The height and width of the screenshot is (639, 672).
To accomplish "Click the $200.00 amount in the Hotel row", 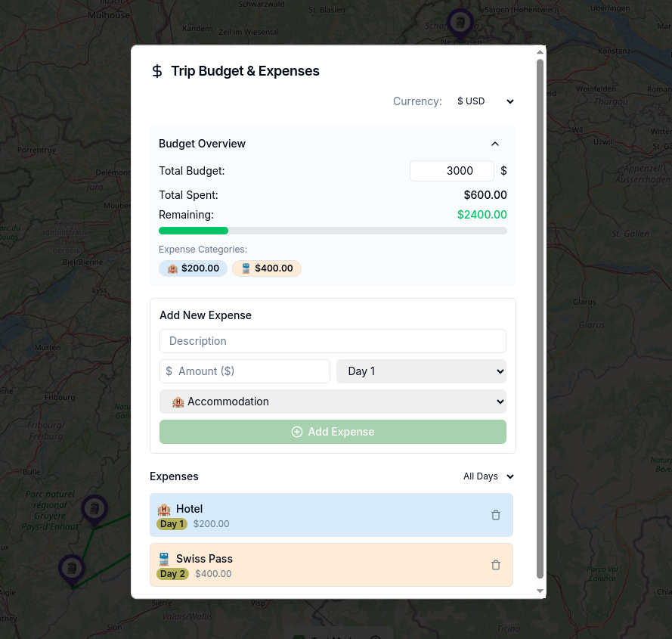I will 212,524.
